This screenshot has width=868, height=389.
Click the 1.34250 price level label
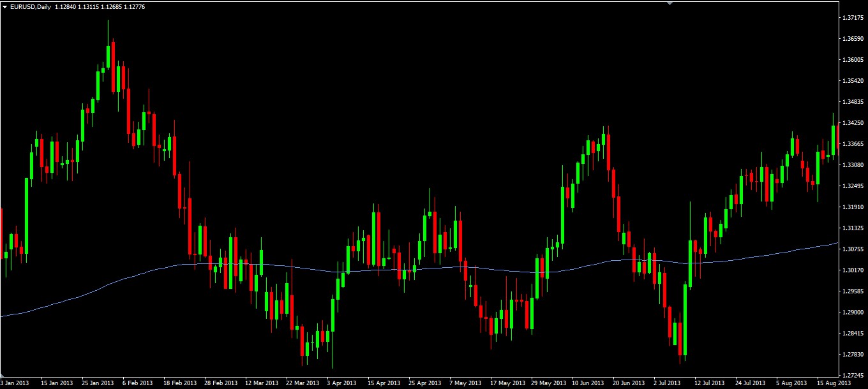(853, 123)
